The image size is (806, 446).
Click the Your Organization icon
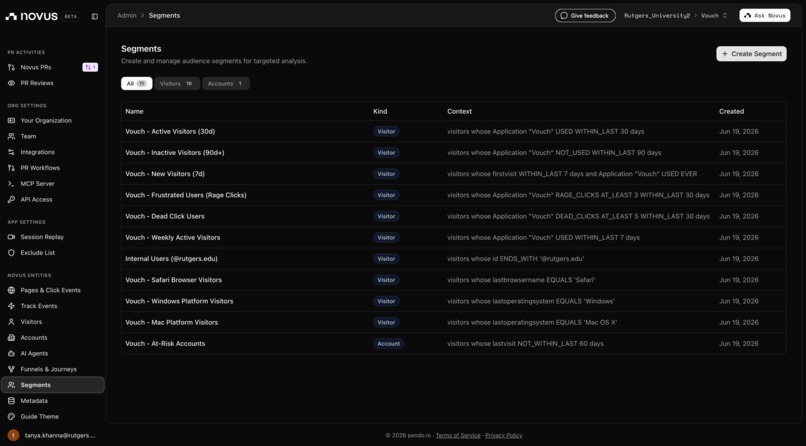(11, 121)
